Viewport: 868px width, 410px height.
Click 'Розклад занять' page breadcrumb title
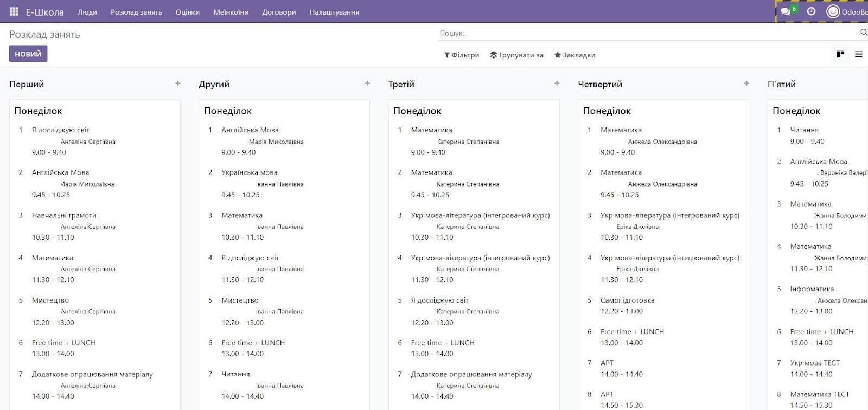pos(44,35)
